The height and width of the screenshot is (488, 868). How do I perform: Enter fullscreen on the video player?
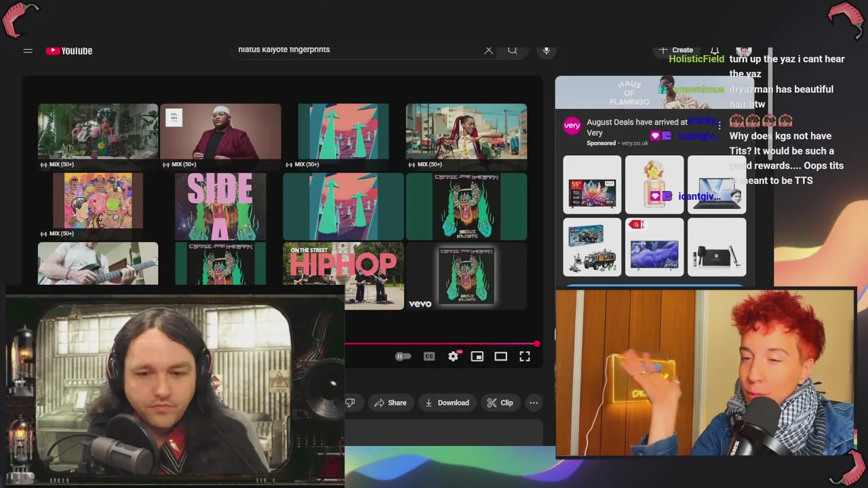click(525, 357)
